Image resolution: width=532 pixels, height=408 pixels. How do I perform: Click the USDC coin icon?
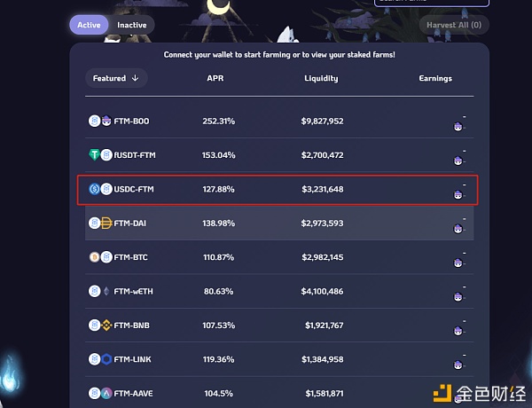coord(94,189)
